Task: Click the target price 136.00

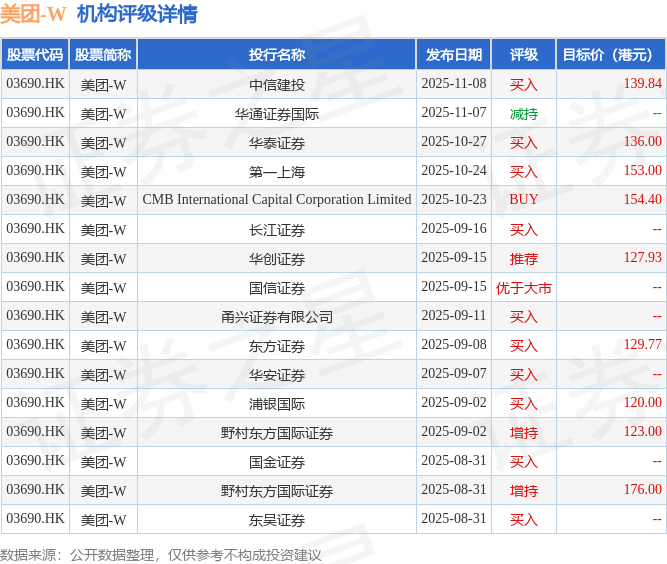Action: [x=642, y=141]
